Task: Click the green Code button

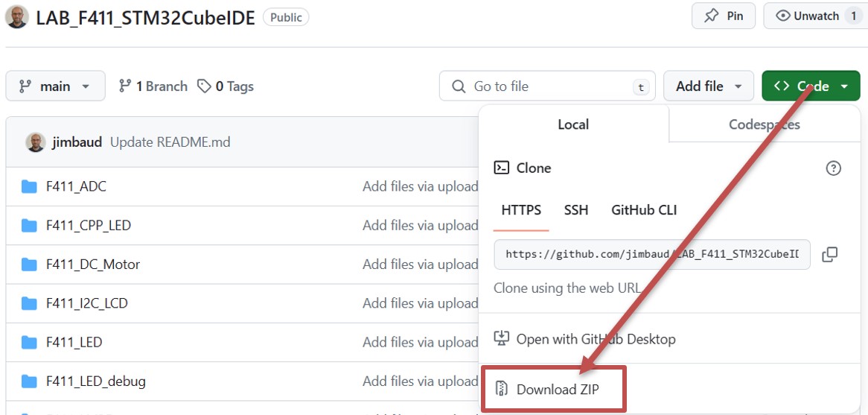Action: coord(811,86)
